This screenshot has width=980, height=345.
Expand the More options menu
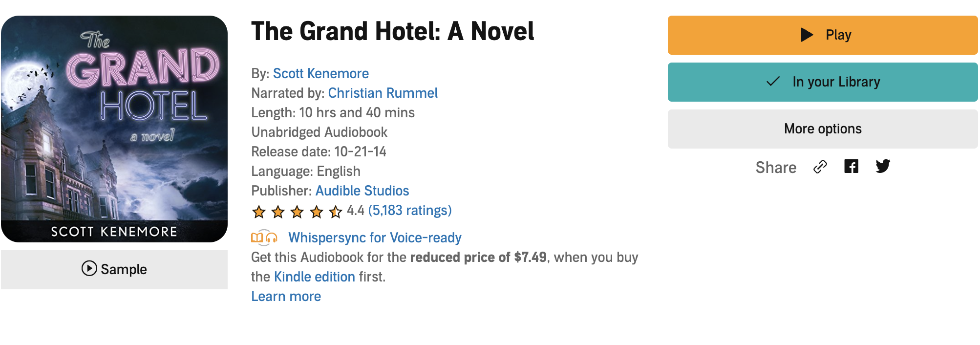[822, 129]
